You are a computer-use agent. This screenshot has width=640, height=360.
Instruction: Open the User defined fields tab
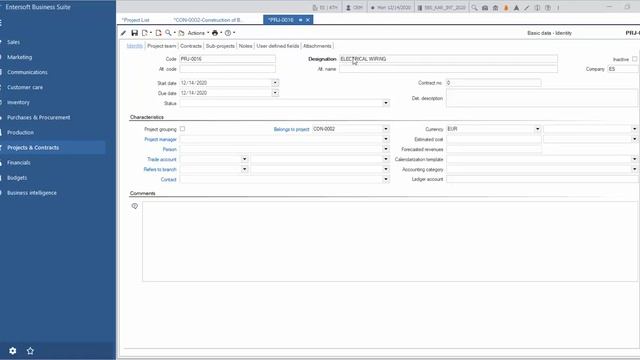coord(278,46)
